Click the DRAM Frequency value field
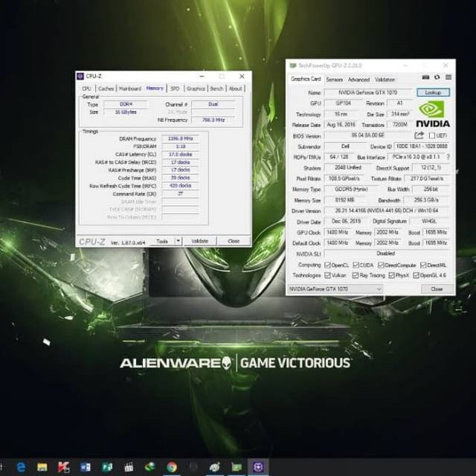476x476 pixels. tap(179, 138)
